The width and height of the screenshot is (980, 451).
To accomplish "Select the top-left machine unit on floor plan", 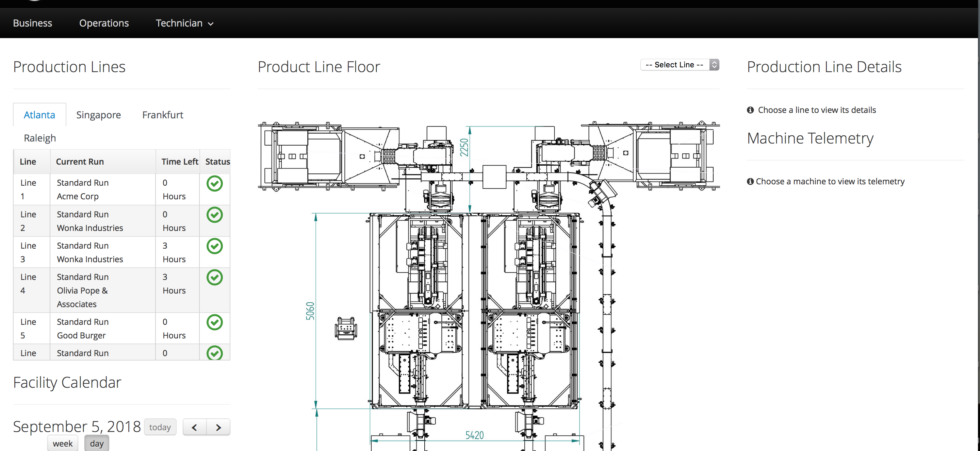I will tap(329, 156).
